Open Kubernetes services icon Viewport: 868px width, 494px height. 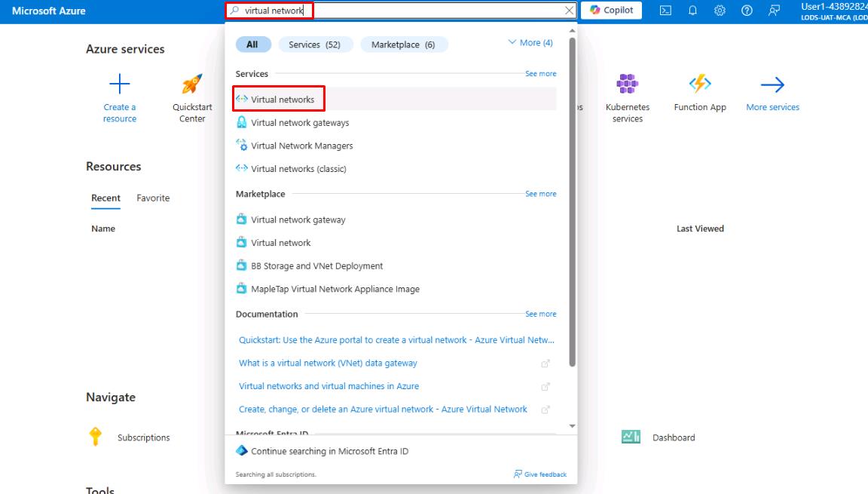click(627, 84)
